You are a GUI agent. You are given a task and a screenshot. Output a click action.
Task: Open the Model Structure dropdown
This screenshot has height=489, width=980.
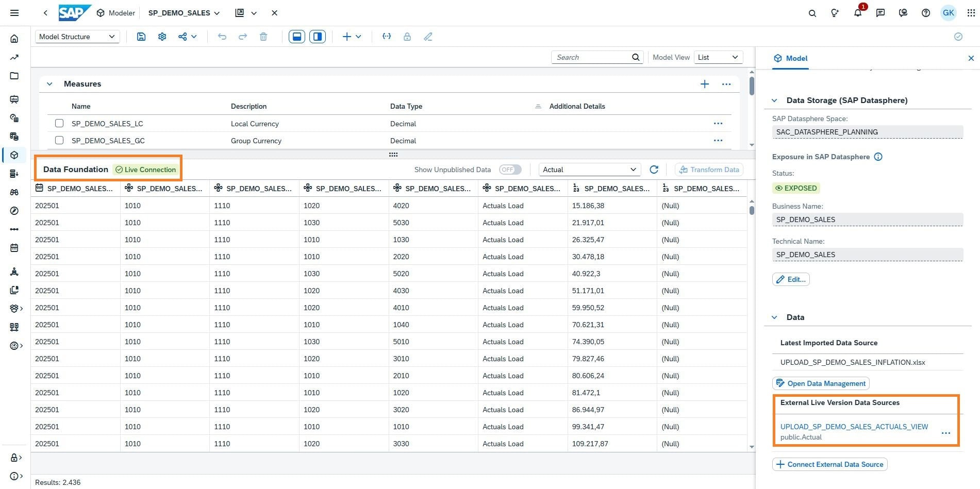click(x=77, y=37)
